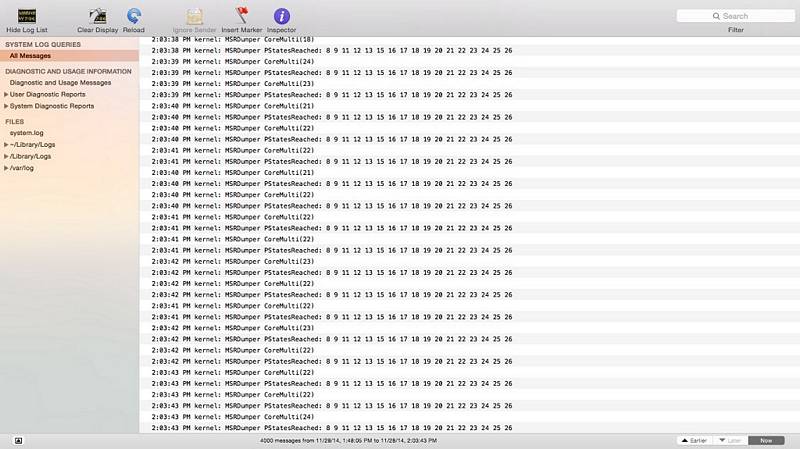Click the bottom-left status bar icon
Viewport: 800px width, 449px height.
coord(18,440)
